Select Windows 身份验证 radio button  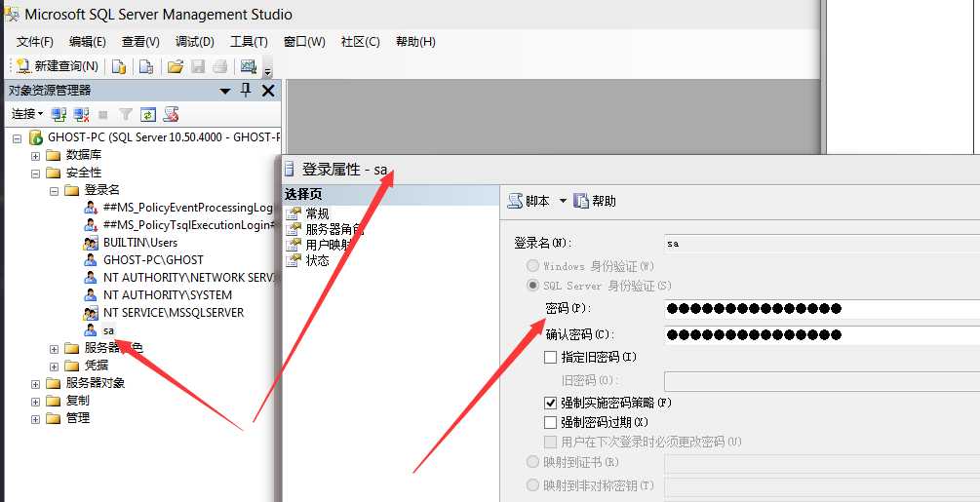[532, 266]
